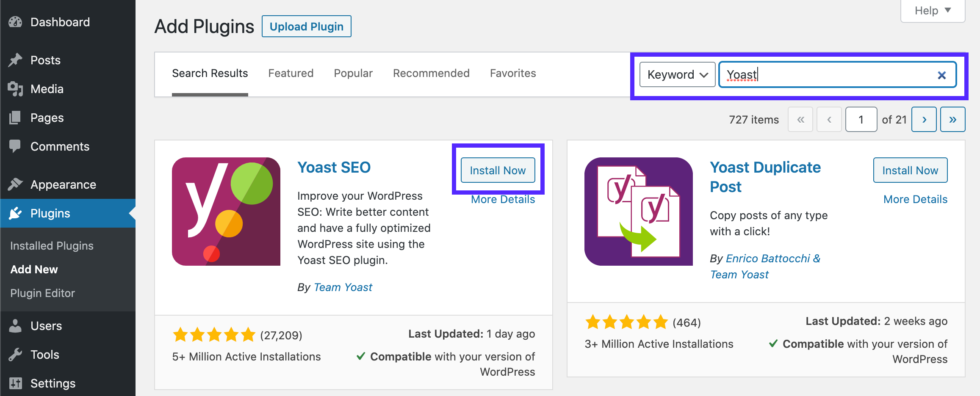The height and width of the screenshot is (396, 980).
Task: Go to next page of results
Action: pos(924,119)
